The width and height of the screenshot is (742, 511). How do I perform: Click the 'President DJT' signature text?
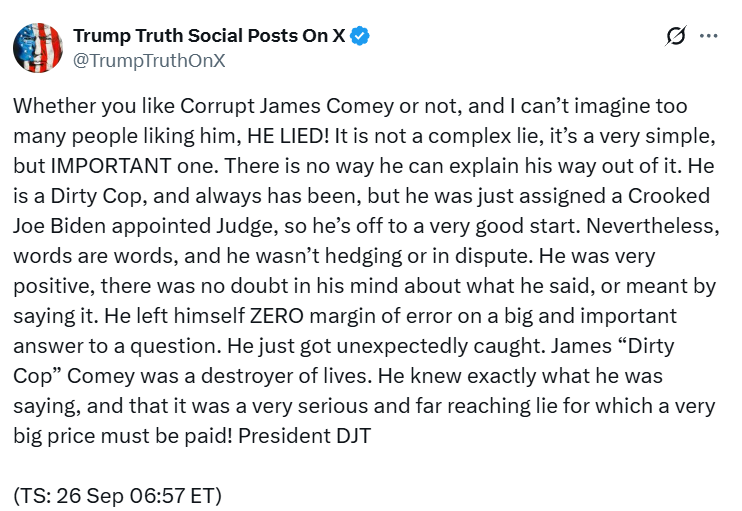pyautogui.click(x=304, y=436)
